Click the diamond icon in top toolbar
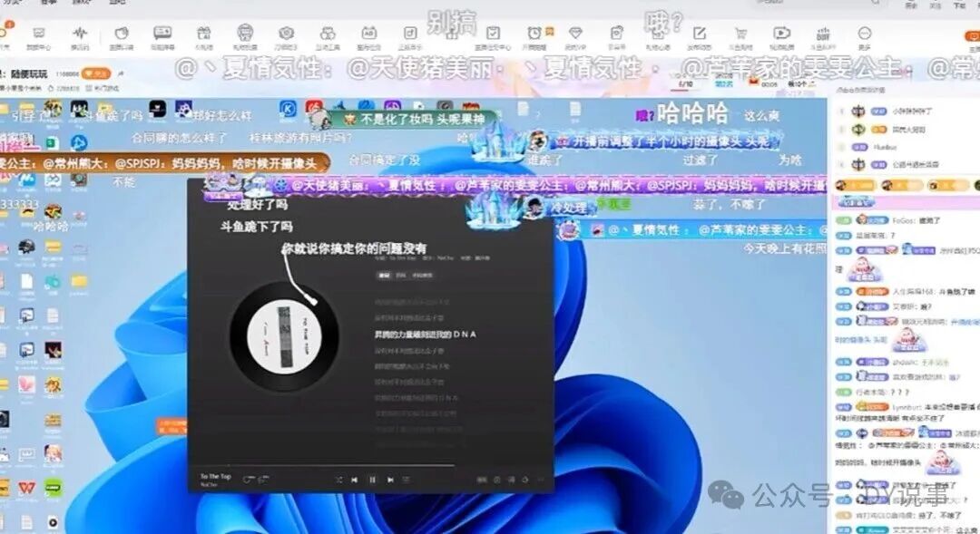The image size is (980, 534). (x=575, y=34)
